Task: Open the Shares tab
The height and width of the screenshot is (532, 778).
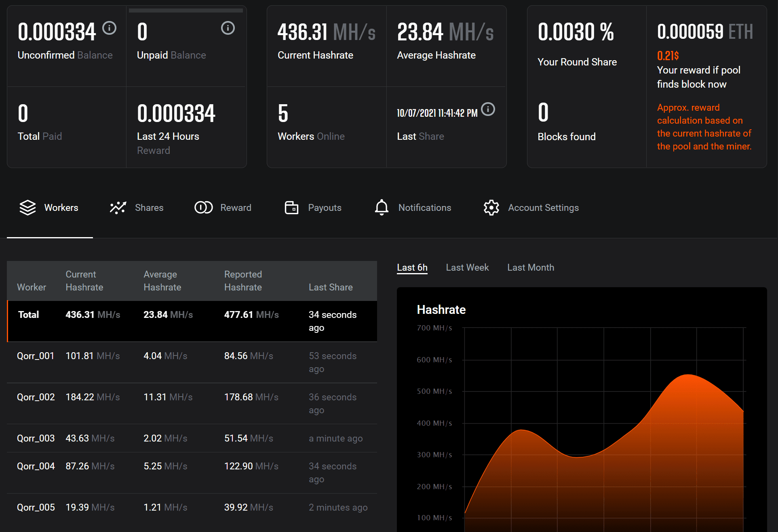Action: click(x=149, y=208)
